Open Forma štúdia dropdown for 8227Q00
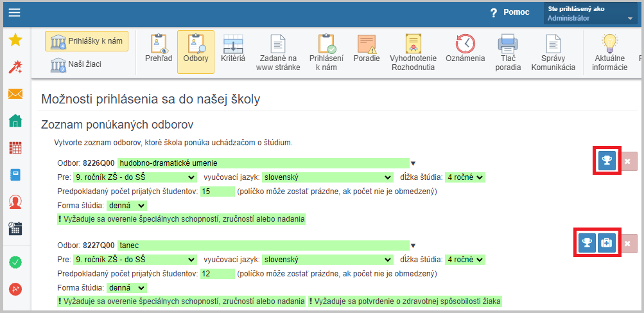This screenshot has width=644, height=313. tap(126, 288)
